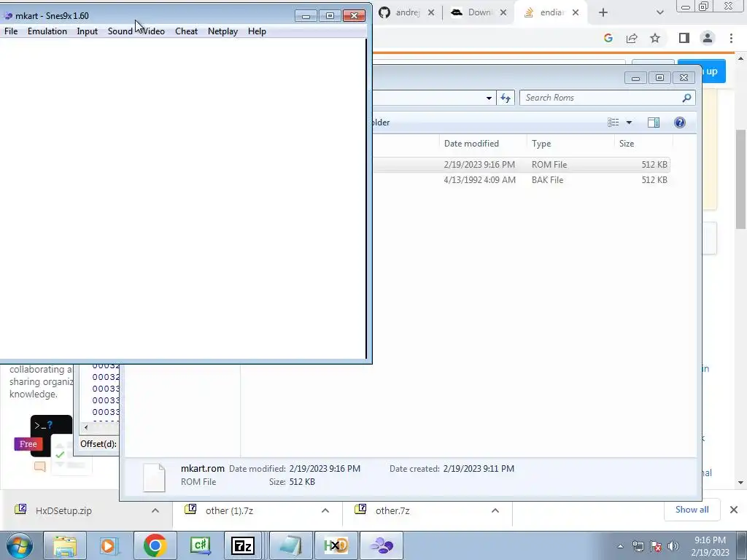747x560 pixels.
Task: Open Chrome from the taskbar
Action: (155, 545)
